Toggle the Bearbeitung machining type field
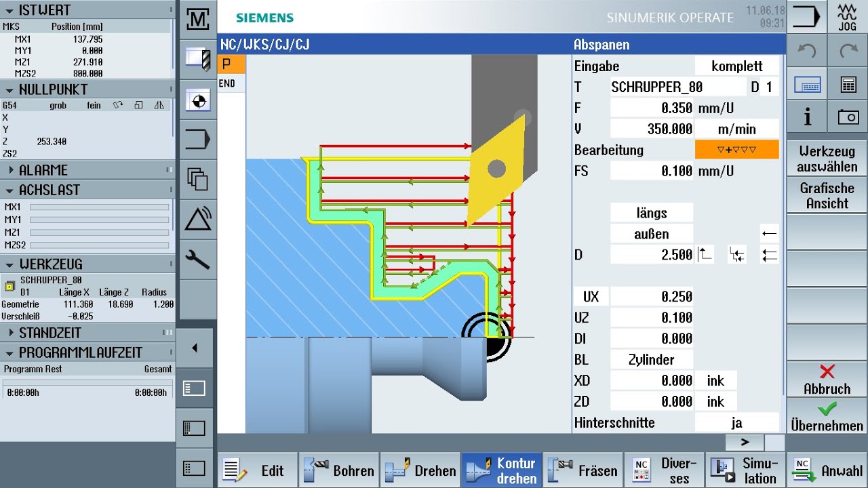This screenshot has width=868, height=488. click(736, 150)
